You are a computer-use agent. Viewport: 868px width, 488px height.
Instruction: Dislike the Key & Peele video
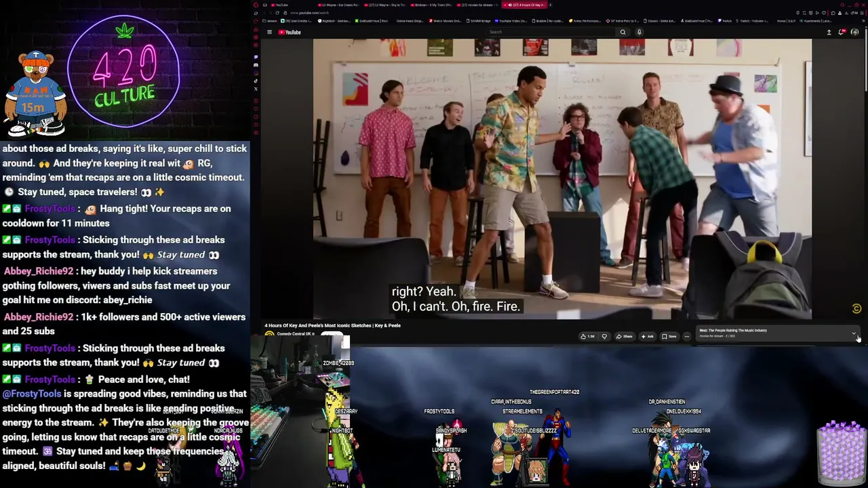pyautogui.click(x=604, y=336)
